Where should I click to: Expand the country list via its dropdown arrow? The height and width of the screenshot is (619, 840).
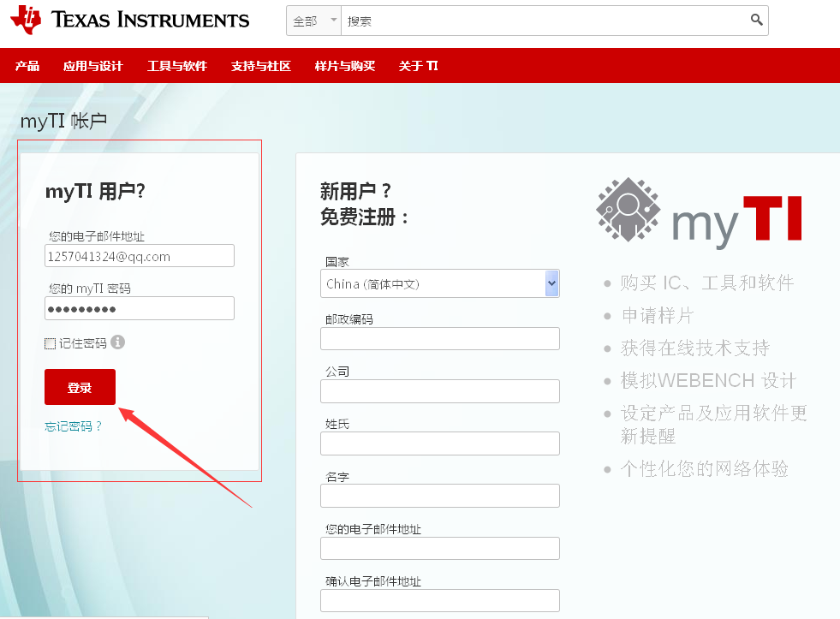coord(551,283)
